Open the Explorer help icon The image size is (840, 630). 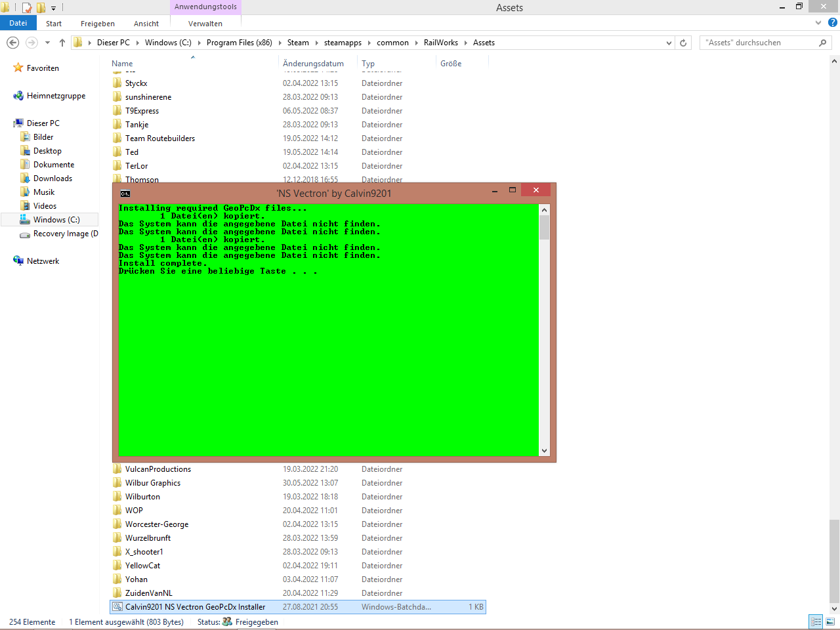(x=832, y=22)
